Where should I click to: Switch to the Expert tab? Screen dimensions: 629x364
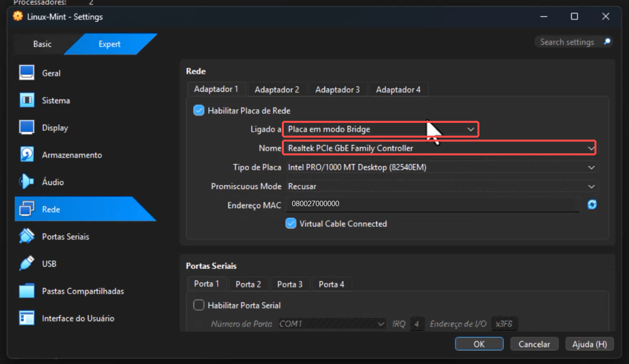[110, 44]
